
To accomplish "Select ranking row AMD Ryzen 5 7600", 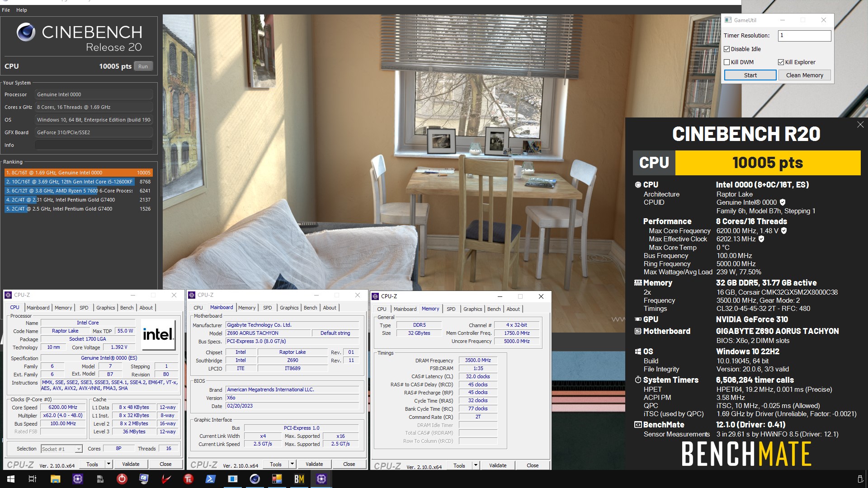I will [78, 191].
